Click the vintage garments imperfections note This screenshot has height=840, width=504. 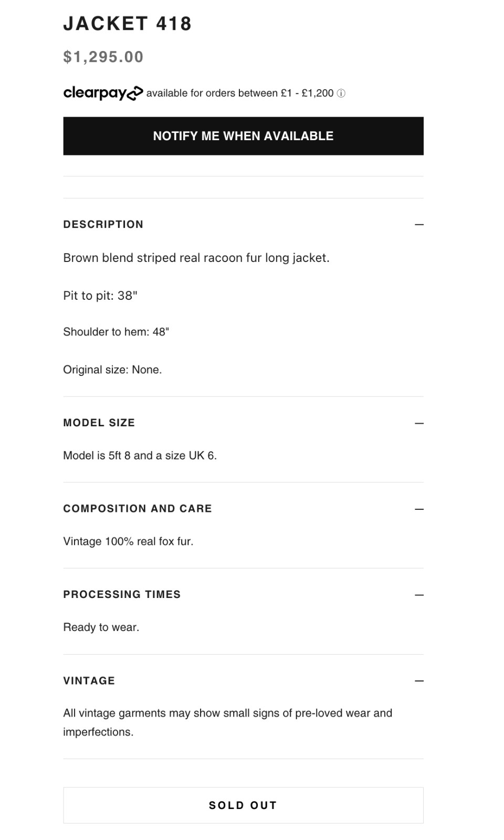pyautogui.click(x=227, y=722)
